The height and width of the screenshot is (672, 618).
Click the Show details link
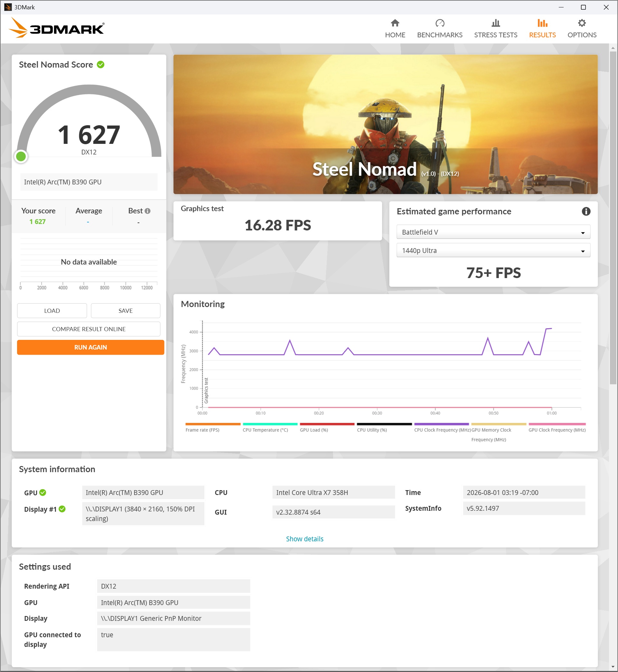coord(304,539)
